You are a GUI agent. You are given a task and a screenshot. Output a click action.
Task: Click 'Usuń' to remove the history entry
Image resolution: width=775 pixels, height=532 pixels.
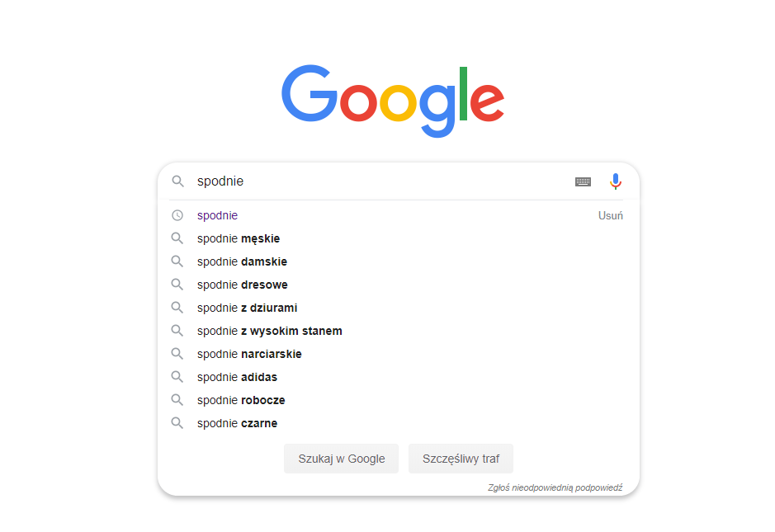click(x=610, y=214)
